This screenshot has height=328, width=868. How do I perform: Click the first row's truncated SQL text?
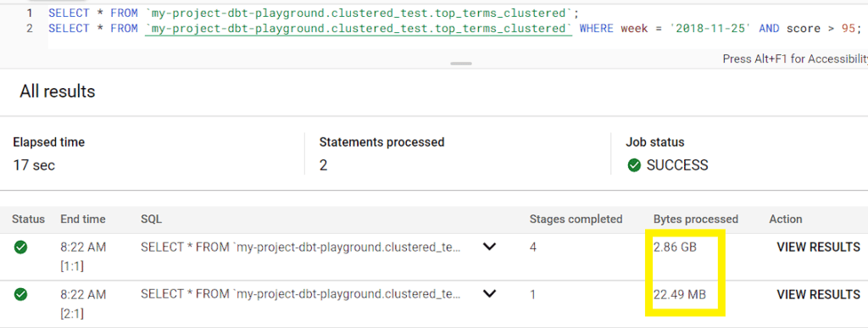pos(301,247)
